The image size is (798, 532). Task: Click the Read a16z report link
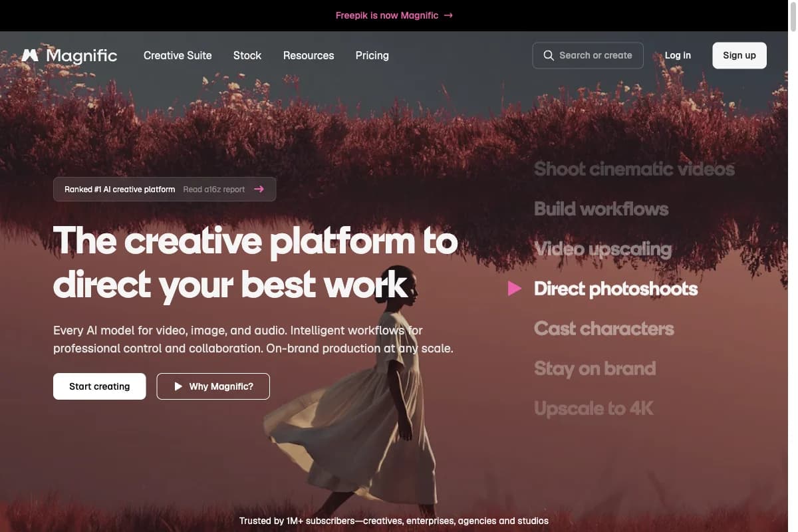point(214,189)
